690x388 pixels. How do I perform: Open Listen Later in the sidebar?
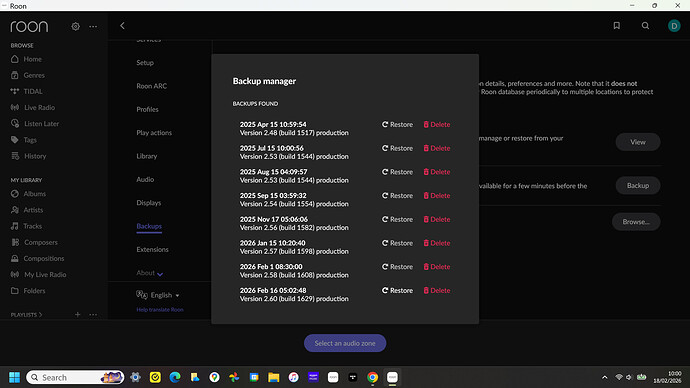(x=35, y=124)
